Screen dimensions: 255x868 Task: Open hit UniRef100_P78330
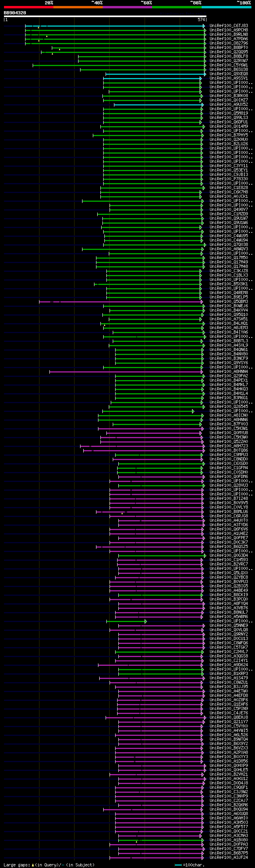coord(229,179)
